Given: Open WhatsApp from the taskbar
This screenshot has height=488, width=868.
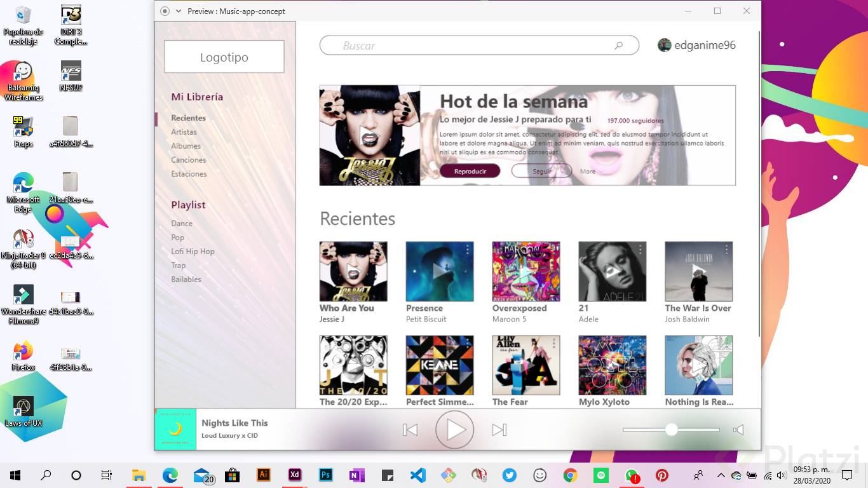Looking at the screenshot, I should pos(632,475).
